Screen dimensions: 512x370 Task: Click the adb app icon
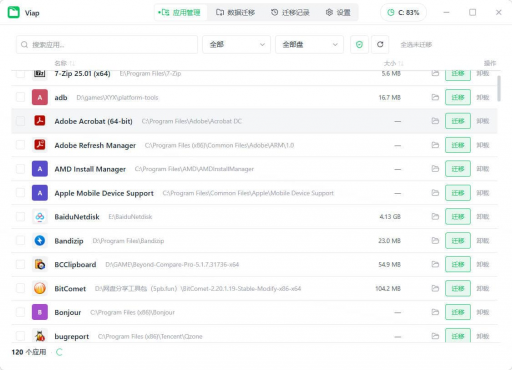pyautogui.click(x=40, y=97)
